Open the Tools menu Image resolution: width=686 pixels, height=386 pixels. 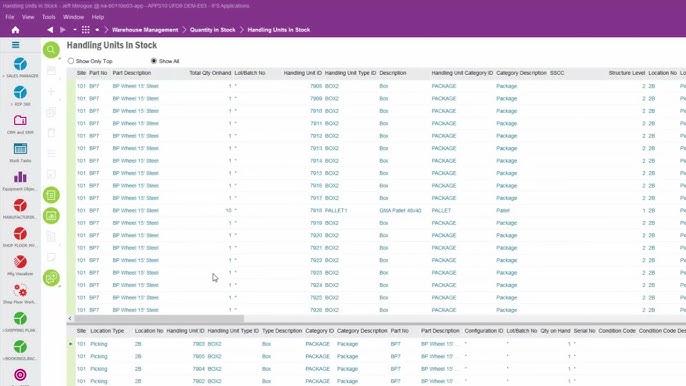(x=49, y=17)
